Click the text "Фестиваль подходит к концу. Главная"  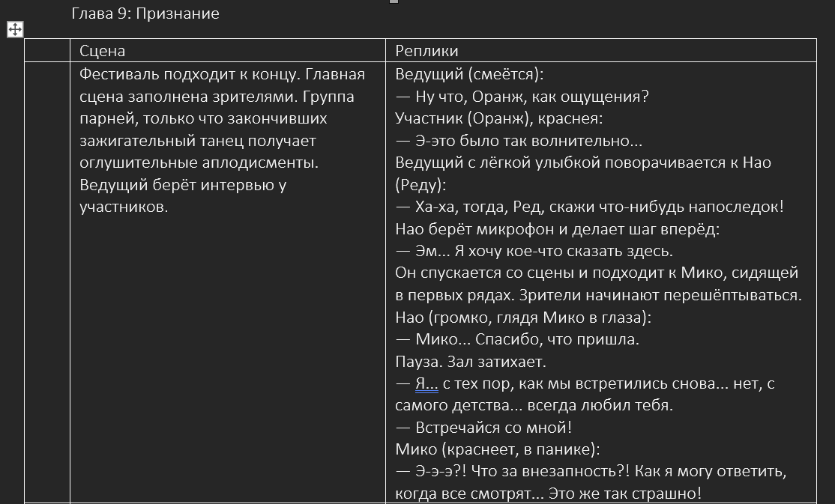pos(222,74)
